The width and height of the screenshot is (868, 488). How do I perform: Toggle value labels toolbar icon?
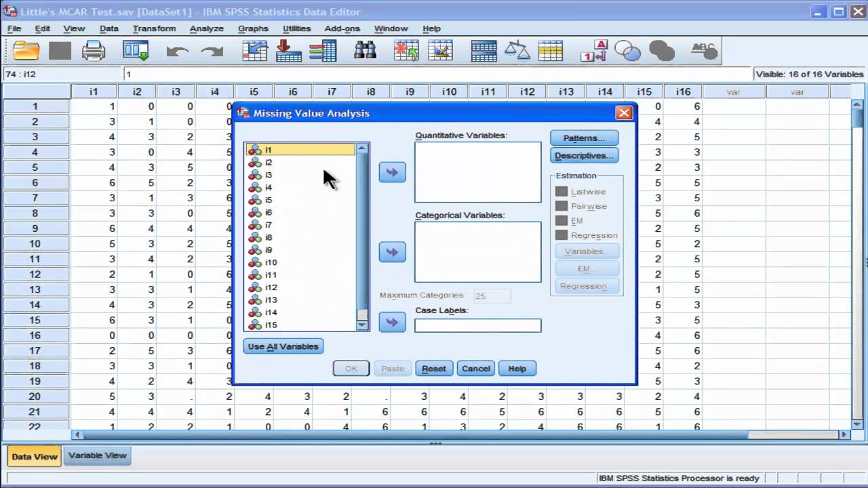pos(594,51)
